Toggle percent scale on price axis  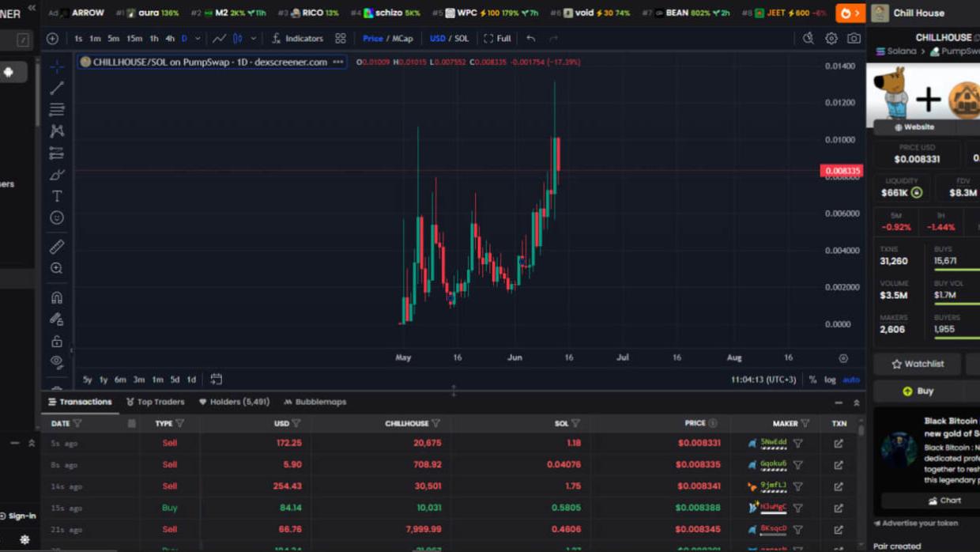pos(812,380)
